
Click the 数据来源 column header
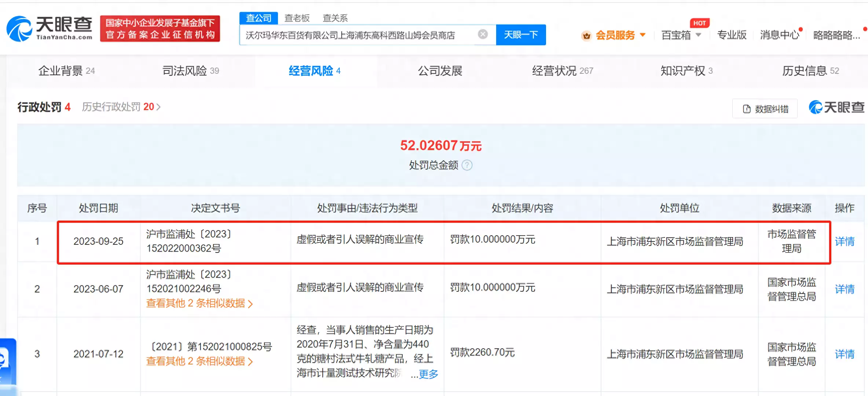point(791,208)
